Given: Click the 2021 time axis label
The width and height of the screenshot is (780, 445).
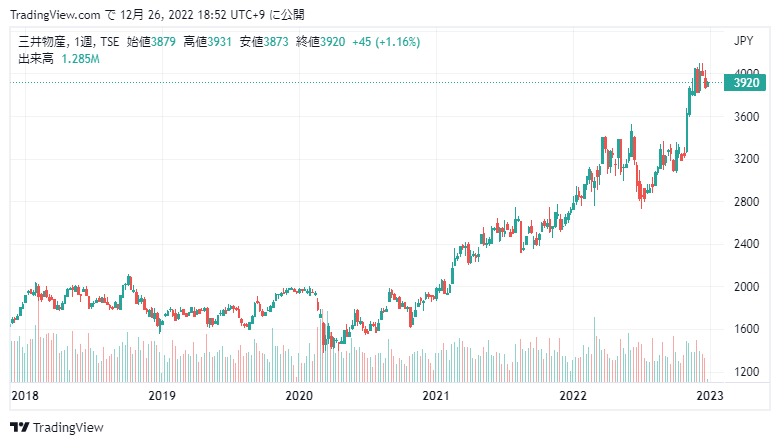Looking at the screenshot, I should [x=436, y=395].
